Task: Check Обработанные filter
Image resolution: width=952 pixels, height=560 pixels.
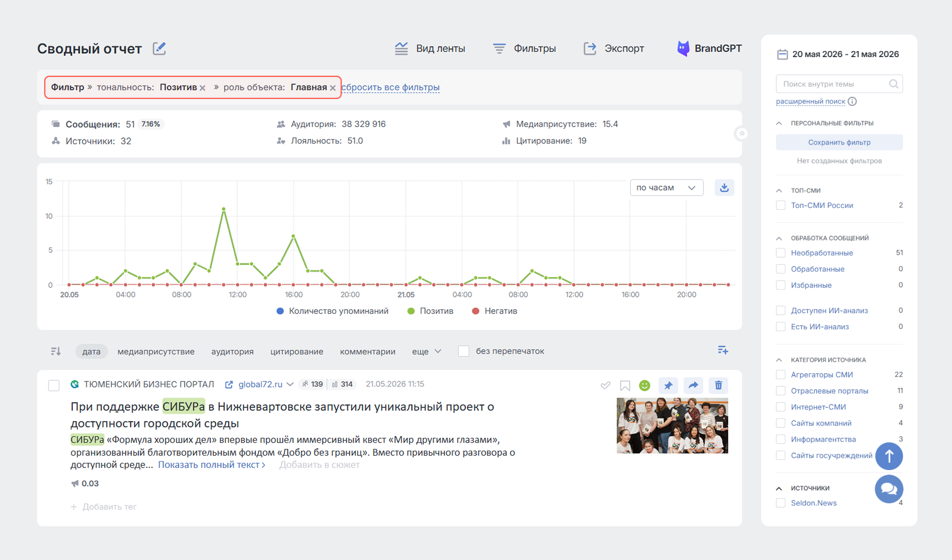Action: pyautogui.click(x=781, y=269)
